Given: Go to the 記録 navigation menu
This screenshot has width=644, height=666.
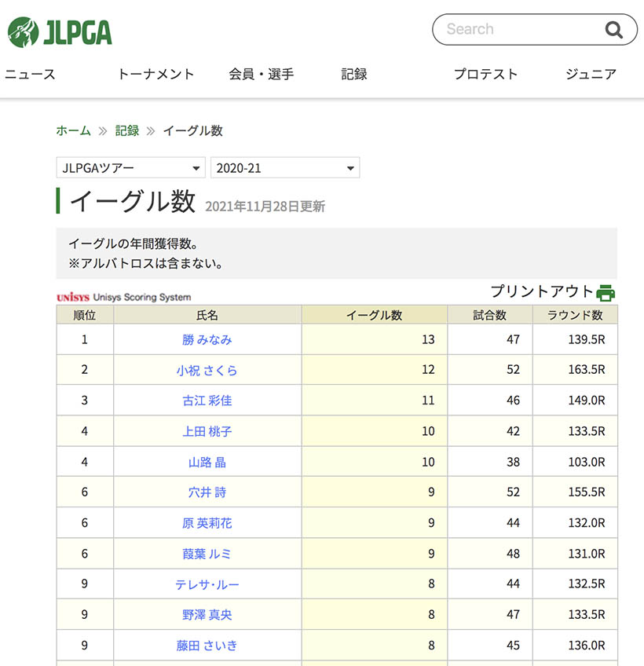Looking at the screenshot, I should (354, 75).
